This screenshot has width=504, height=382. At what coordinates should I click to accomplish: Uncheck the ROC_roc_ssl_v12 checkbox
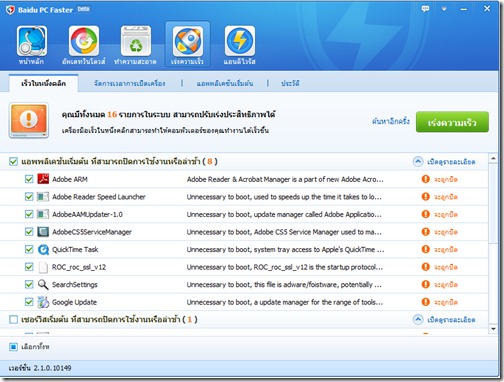29,267
